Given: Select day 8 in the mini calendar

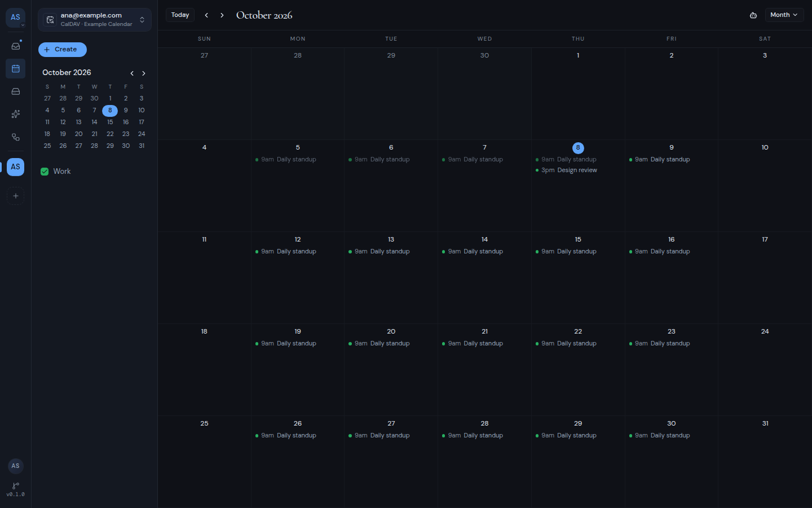Looking at the screenshot, I should point(110,111).
